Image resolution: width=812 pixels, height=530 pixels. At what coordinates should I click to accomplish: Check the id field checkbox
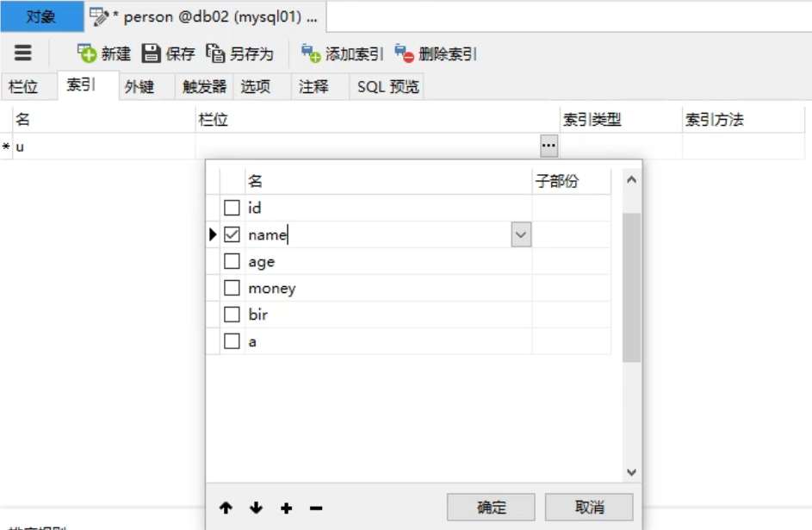[x=231, y=207]
